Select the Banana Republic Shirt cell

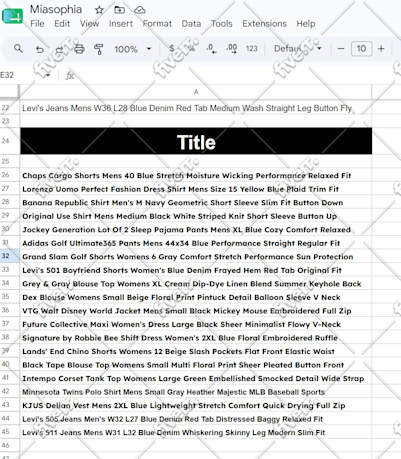196,203
